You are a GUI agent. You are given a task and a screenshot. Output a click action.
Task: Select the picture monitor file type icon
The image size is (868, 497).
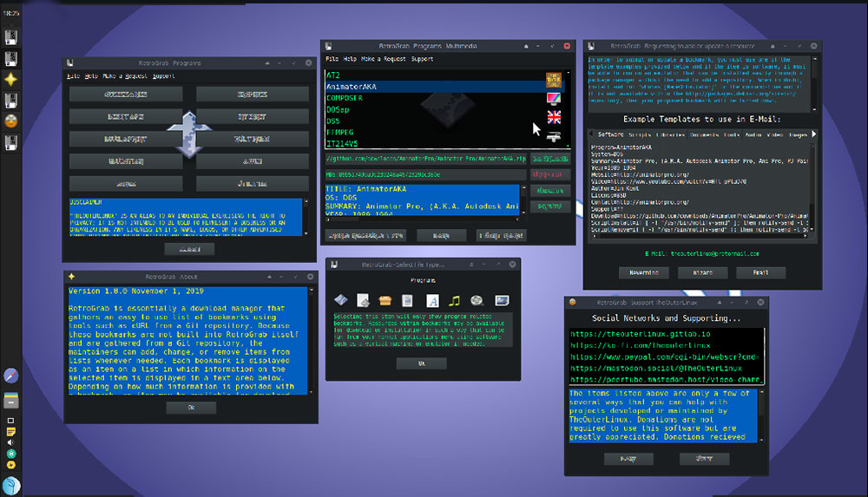click(x=502, y=300)
